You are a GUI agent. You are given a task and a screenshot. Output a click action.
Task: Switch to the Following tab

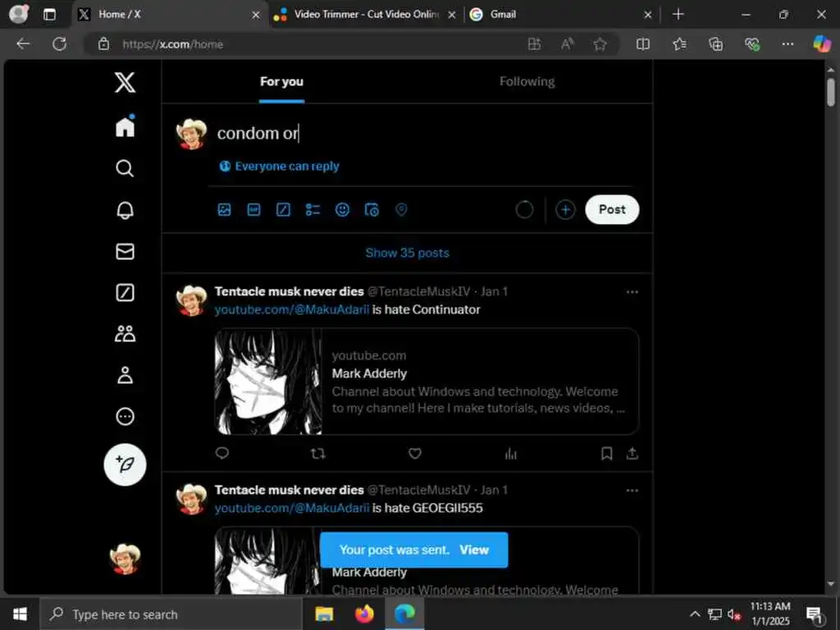(527, 81)
